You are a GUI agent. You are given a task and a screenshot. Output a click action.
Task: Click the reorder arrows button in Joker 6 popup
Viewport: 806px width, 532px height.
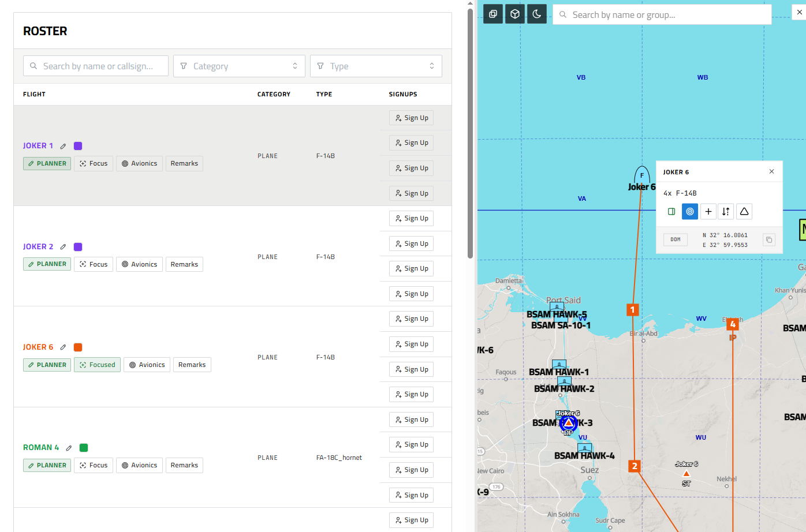[x=726, y=212]
